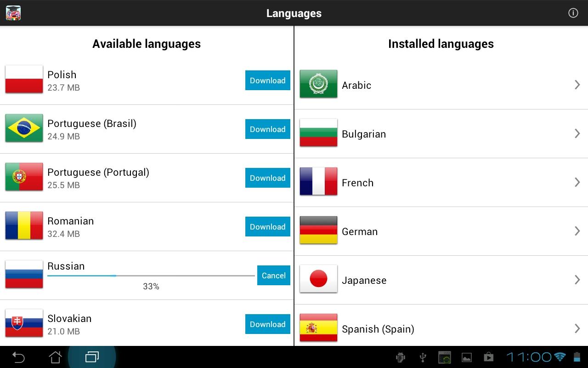Click the 24.9 MB size label

64,136
